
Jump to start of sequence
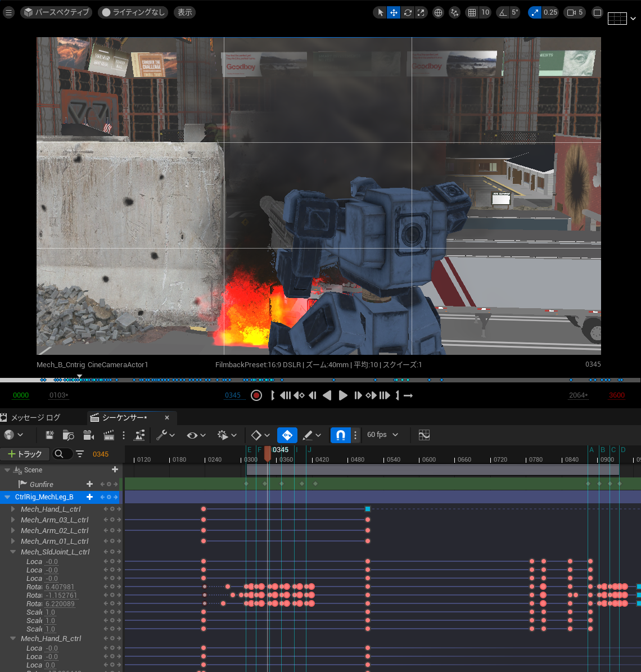coord(286,395)
